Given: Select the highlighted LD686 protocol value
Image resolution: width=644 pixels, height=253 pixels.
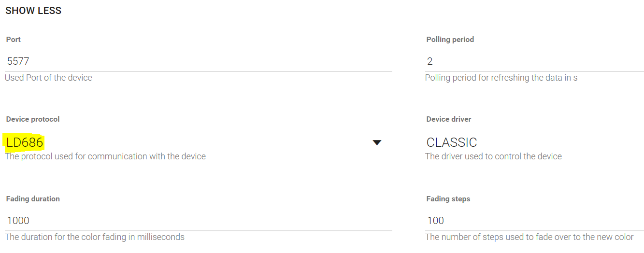Looking at the screenshot, I should tap(25, 142).
